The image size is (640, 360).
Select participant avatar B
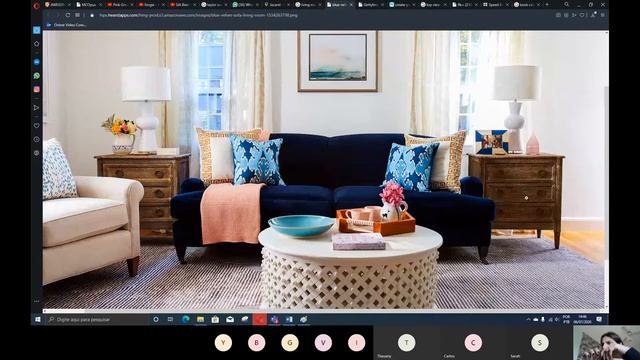click(x=256, y=343)
